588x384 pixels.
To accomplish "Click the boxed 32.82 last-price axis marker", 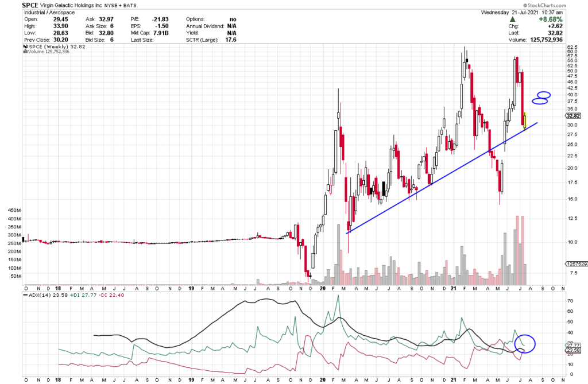I will pos(574,116).
